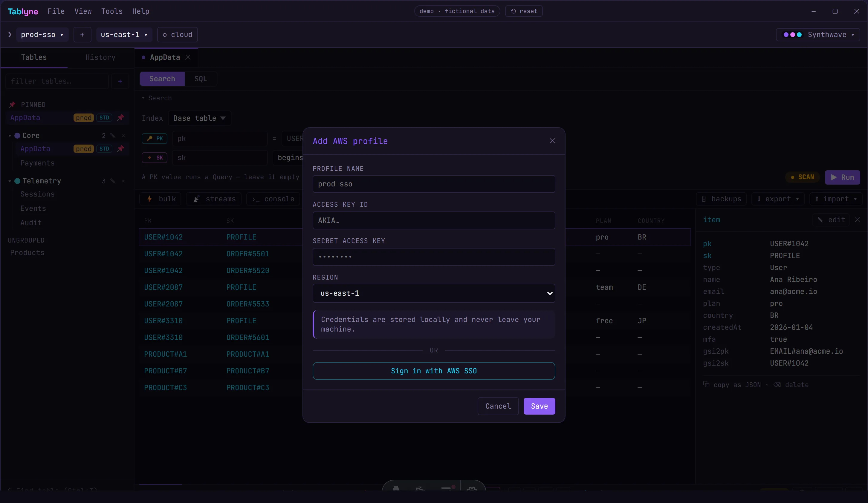The image size is (868, 503).
Task: Click the x icon beside the Core group
Action: (123, 136)
